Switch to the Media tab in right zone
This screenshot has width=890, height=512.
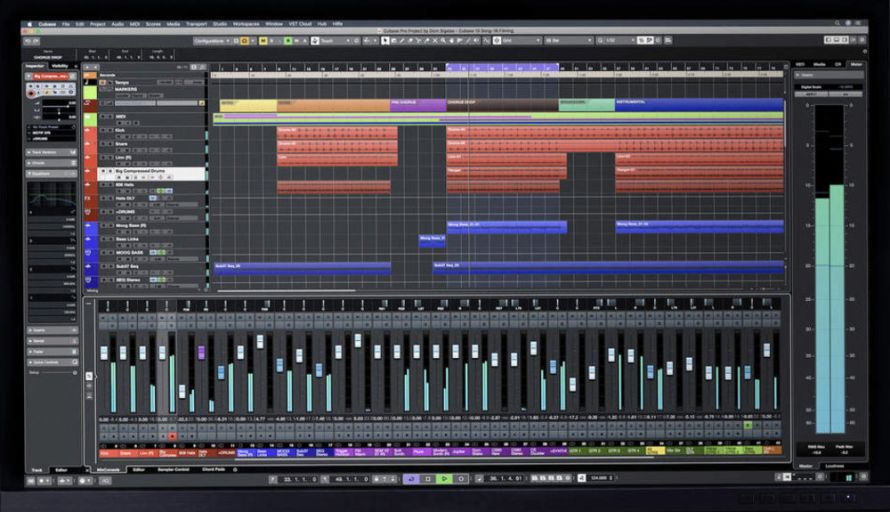pyautogui.click(x=819, y=64)
